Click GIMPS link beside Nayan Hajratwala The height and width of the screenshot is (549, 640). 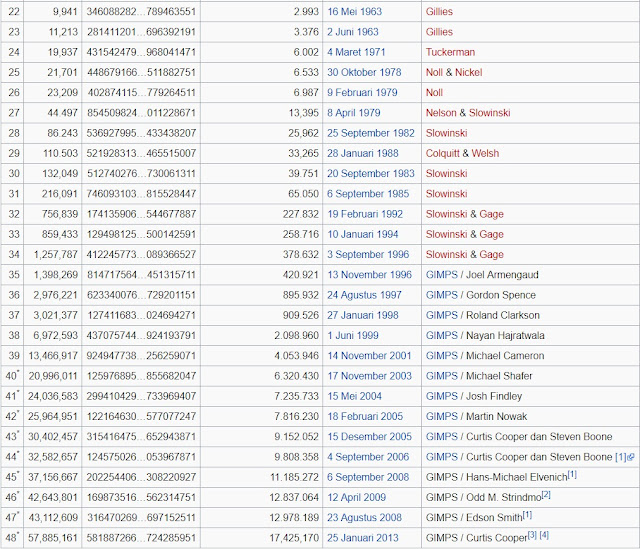tap(442, 336)
